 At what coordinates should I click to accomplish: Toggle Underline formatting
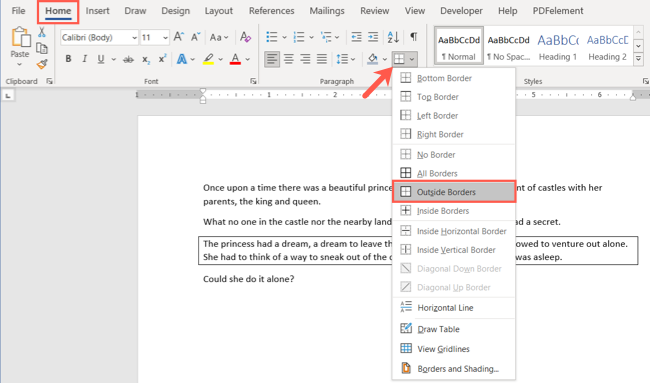tap(101, 59)
